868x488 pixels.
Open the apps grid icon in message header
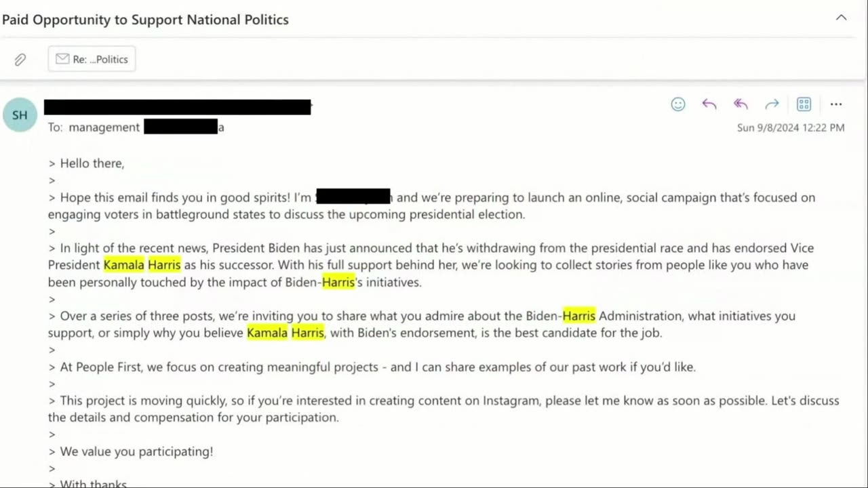[x=804, y=104]
